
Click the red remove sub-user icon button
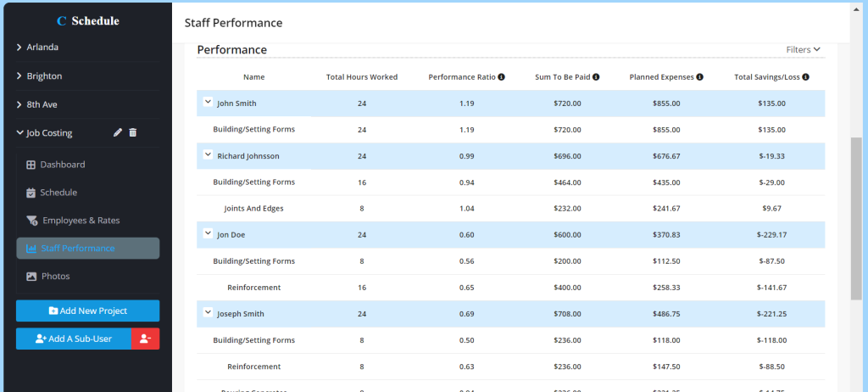[145, 339]
